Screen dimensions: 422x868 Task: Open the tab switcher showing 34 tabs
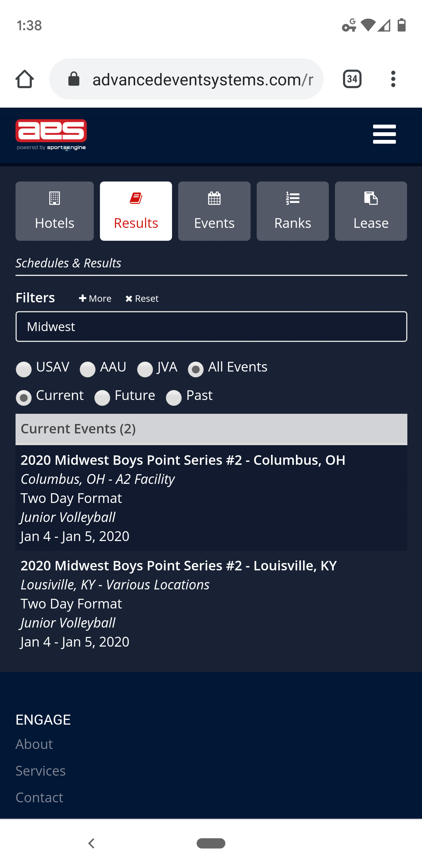click(352, 79)
